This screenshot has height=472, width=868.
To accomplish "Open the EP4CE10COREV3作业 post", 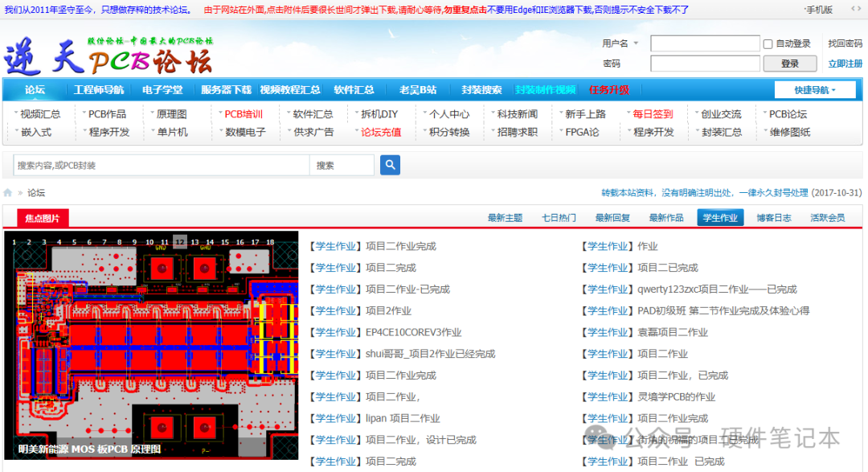I will tap(413, 332).
